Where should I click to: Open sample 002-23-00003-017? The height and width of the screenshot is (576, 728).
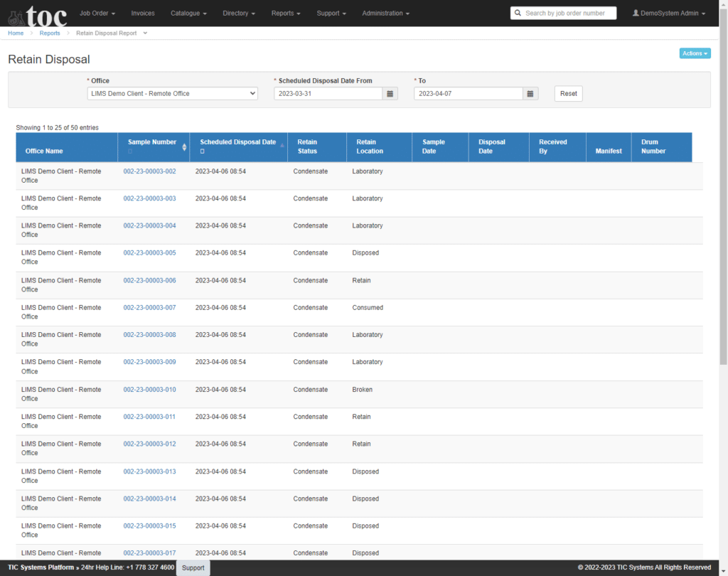point(149,553)
